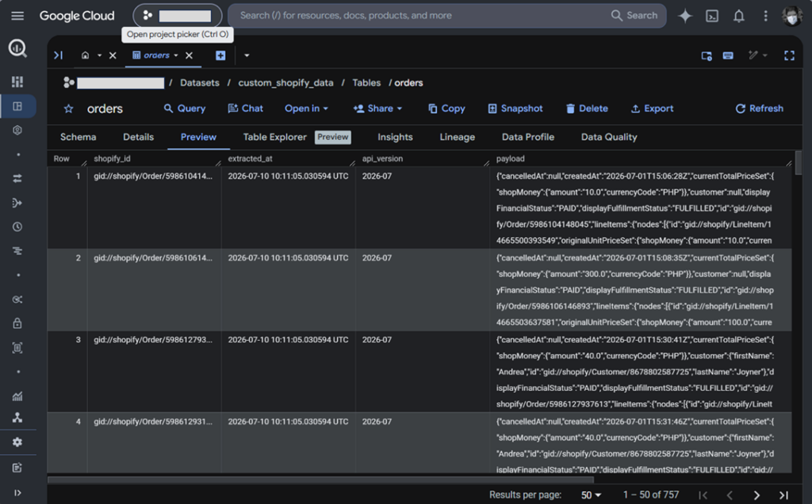
Task: Switch to the Details tab
Action: coord(138,137)
